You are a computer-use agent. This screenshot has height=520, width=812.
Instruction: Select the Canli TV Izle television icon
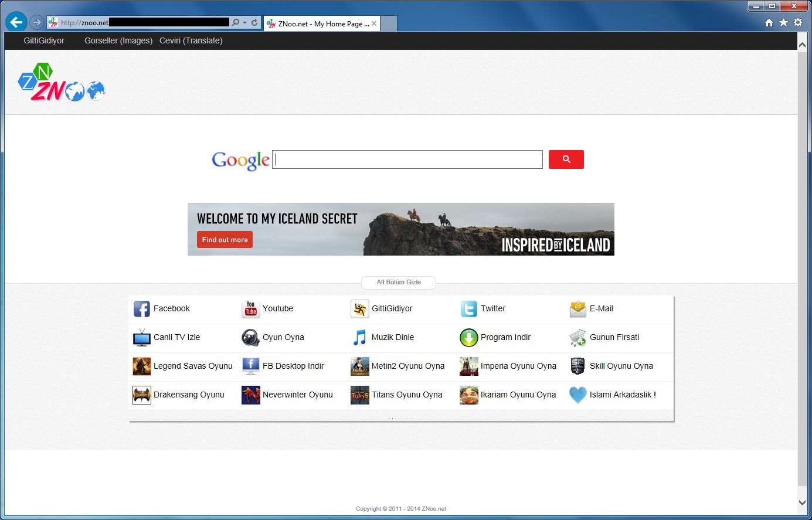tap(141, 337)
